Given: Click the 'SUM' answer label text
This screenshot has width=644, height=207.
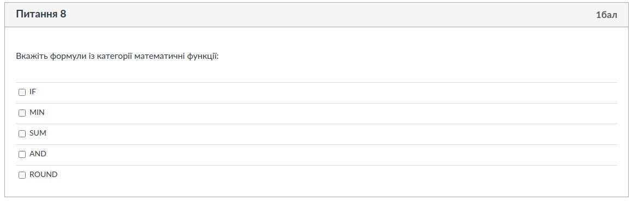Looking at the screenshot, I should pos(38,133).
